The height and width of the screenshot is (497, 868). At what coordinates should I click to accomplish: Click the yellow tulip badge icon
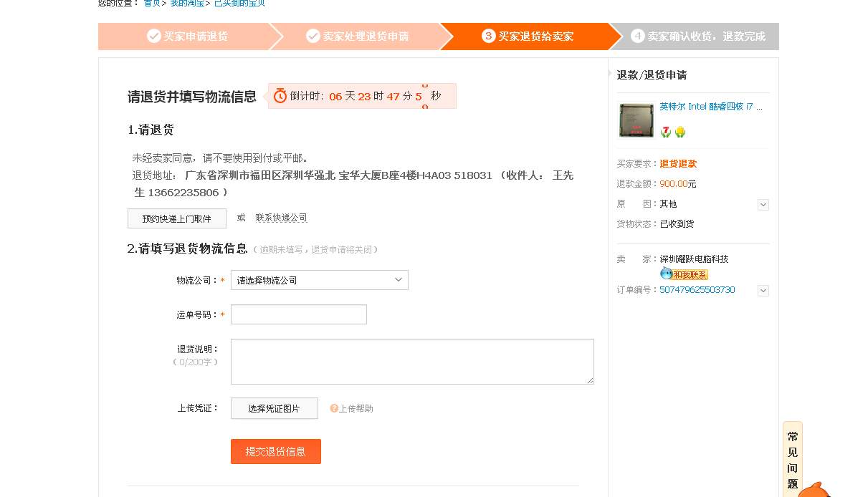(680, 132)
